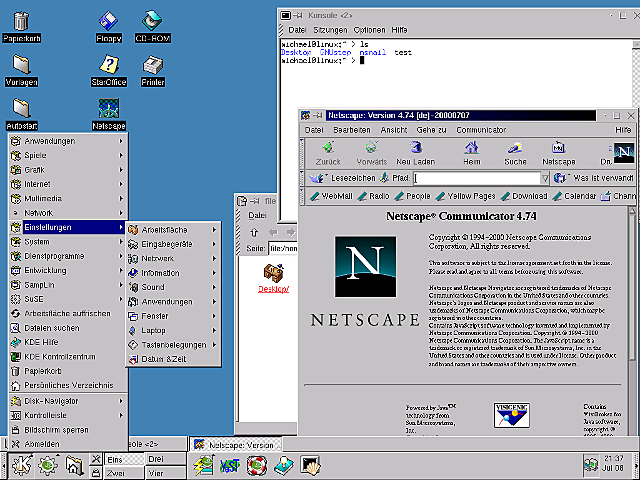Screen dimensions: 640x480
Task: Click WebMail in Netscape personal toolbar
Action: point(331,196)
